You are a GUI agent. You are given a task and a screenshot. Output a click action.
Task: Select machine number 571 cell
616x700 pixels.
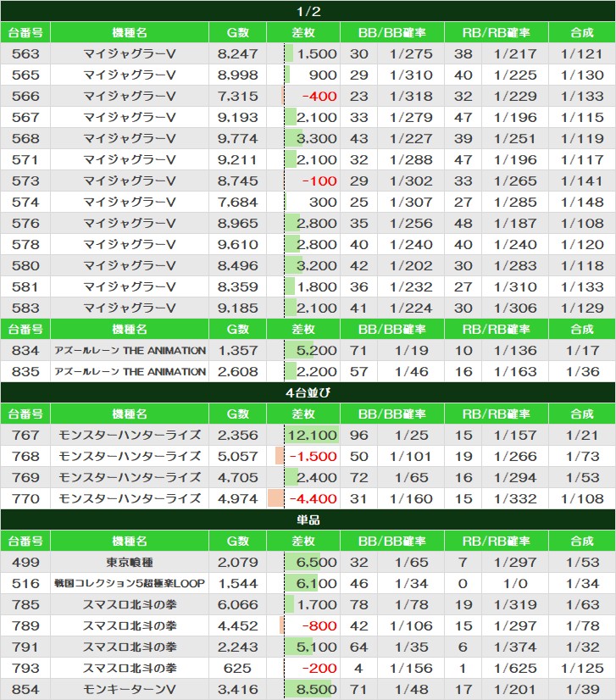[25, 160]
